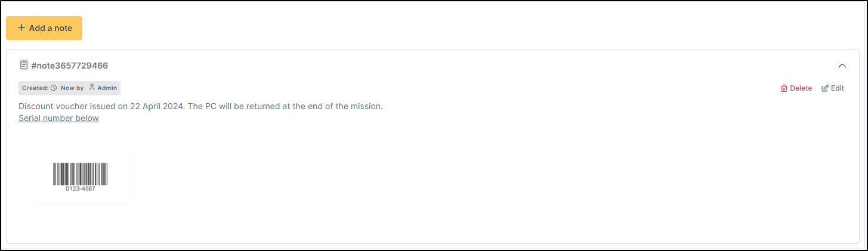The height and width of the screenshot is (251, 868).
Task: Collapse the note with the chevron arrow
Action: coord(842,66)
